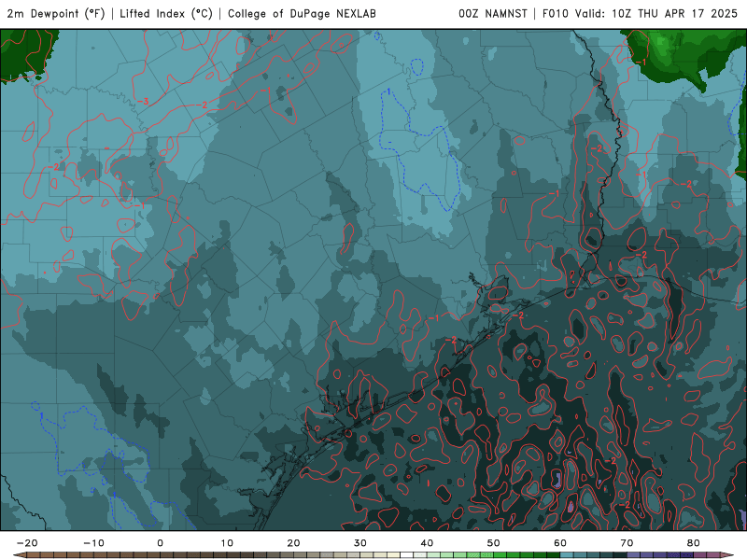This screenshot has width=747, height=560.
Task: Click the '10' color bar label
Action: pos(227,543)
